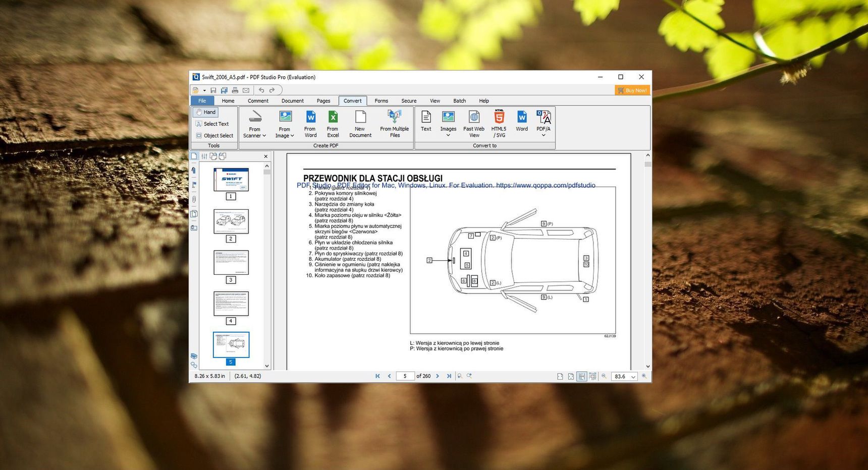Screen dimensions: 868x470
Task: Go to the first page
Action: 377,376
